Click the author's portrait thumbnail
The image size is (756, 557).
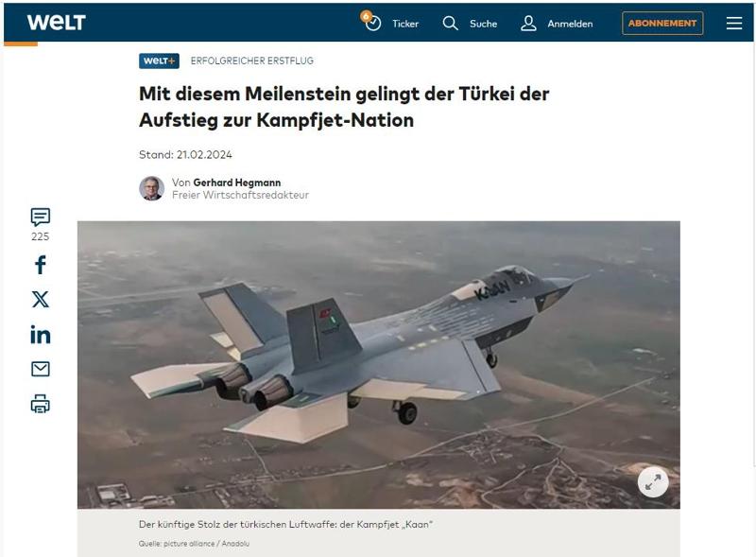(151, 188)
